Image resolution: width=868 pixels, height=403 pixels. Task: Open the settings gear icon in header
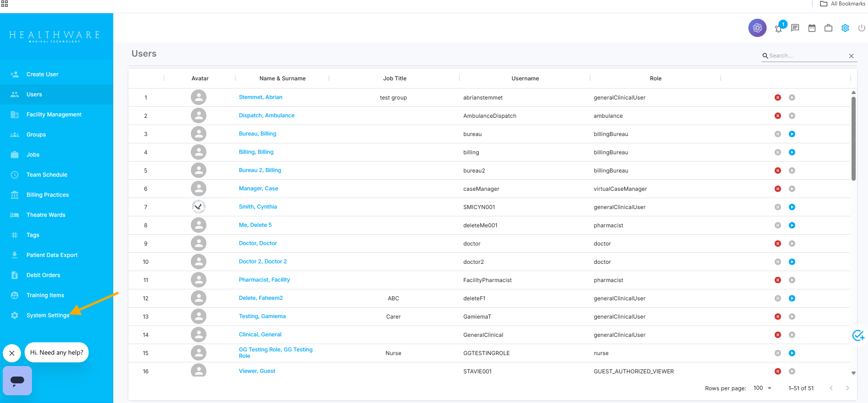point(845,28)
